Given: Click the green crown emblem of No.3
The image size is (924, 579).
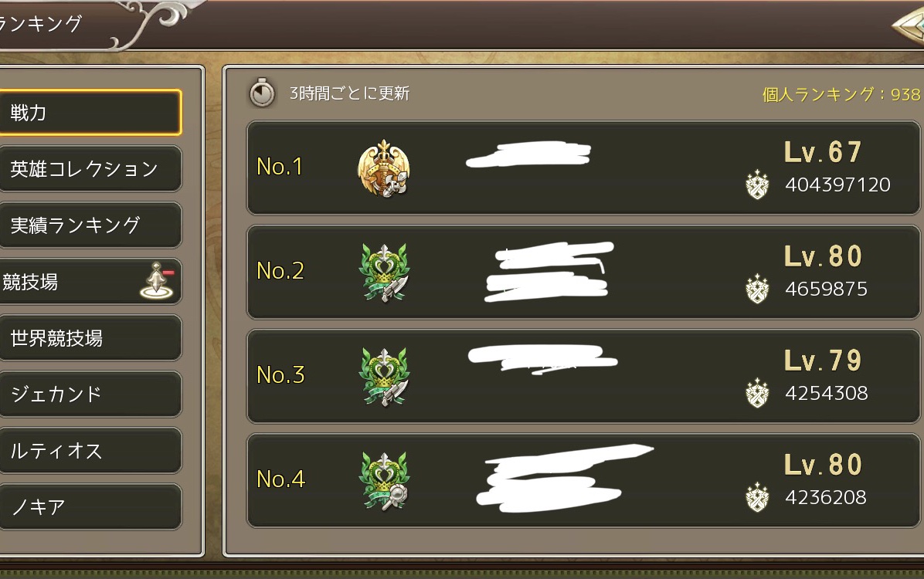Looking at the screenshot, I should (384, 377).
